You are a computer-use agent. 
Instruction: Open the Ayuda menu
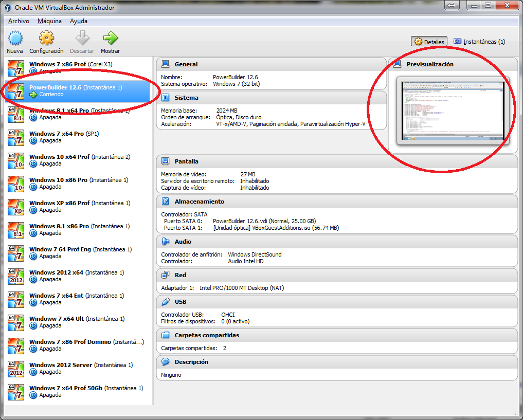(x=79, y=21)
